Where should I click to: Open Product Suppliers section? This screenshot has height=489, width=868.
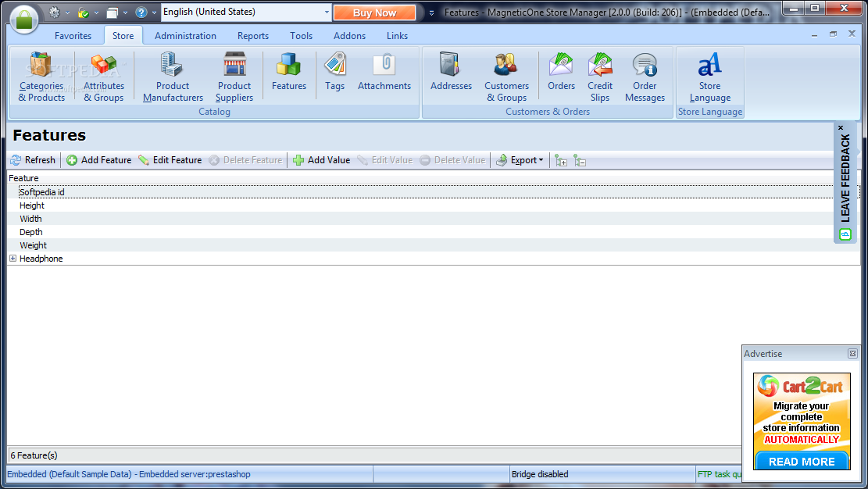234,77
